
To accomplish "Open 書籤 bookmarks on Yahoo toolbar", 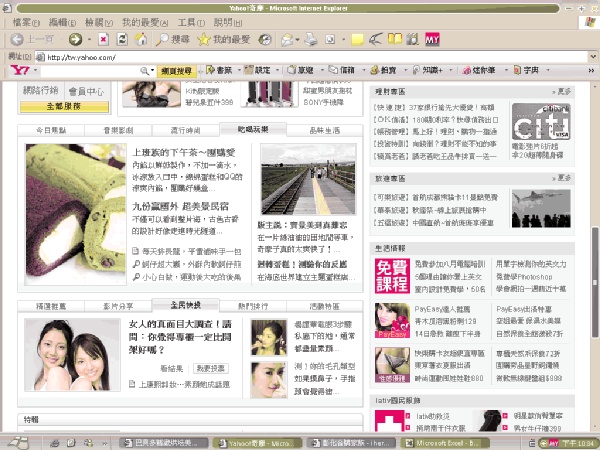I will 219,70.
